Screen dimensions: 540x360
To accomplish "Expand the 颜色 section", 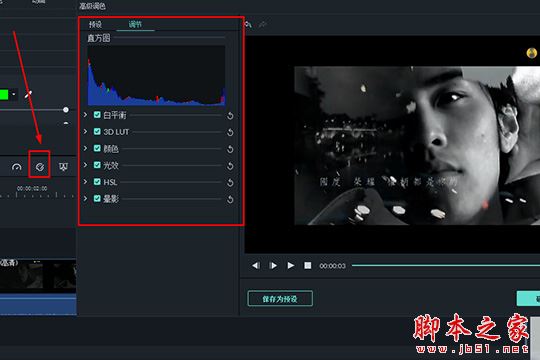I will tap(85, 148).
